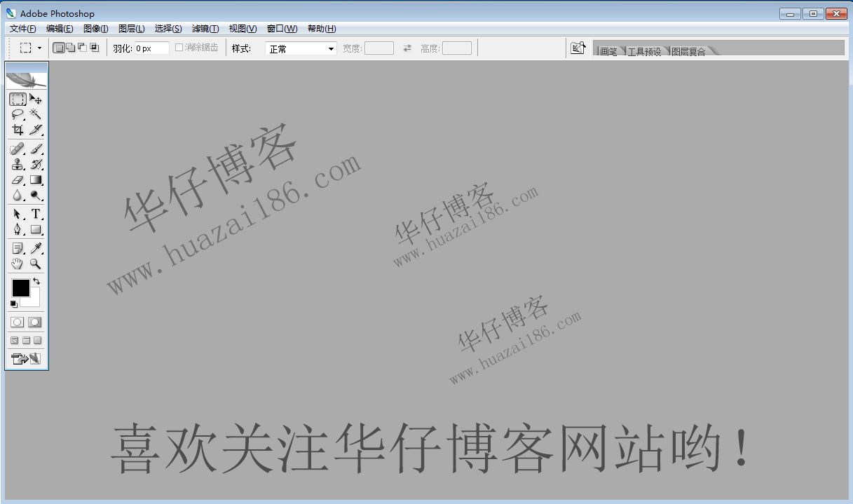Select the Brush tool
Viewport: 853px width, 504px height.
35,149
